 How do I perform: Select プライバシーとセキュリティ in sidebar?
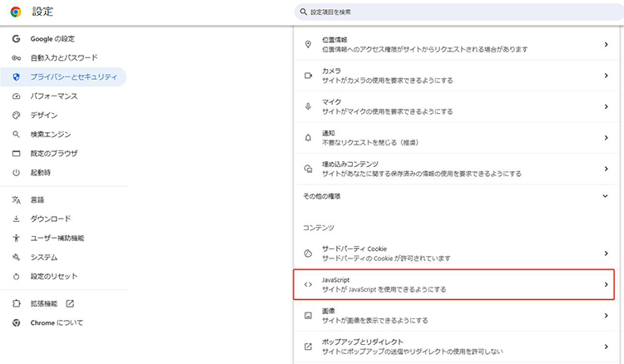point(64,77)
